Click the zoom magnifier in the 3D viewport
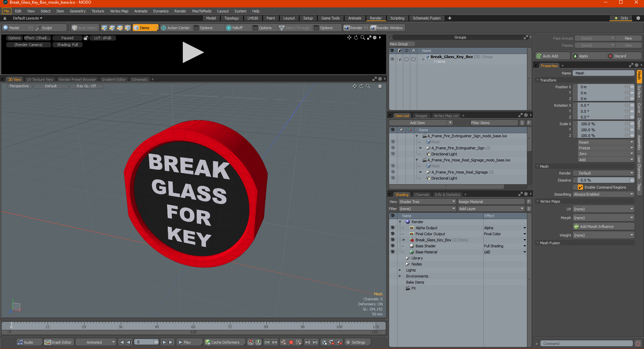 pos(368,86)
